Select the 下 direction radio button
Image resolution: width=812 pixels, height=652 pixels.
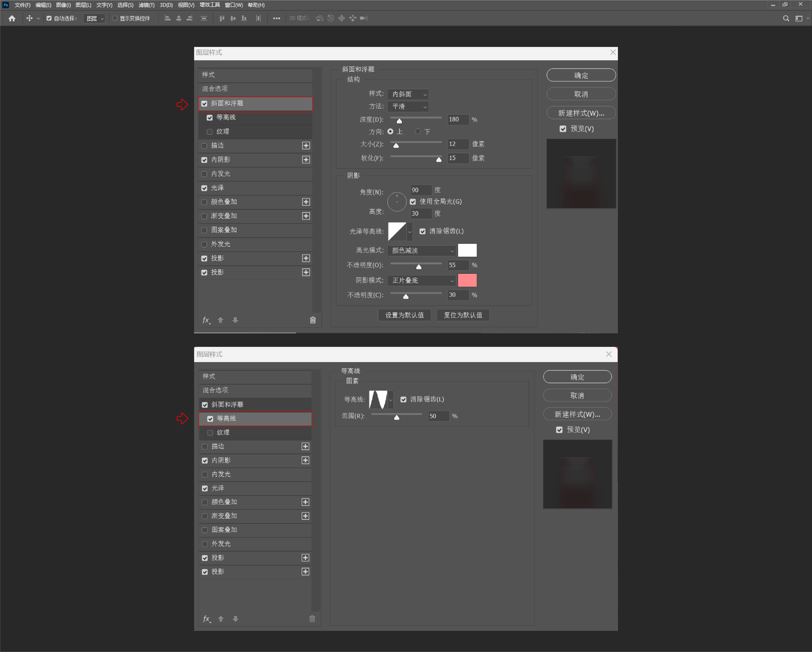pos(418,131)
